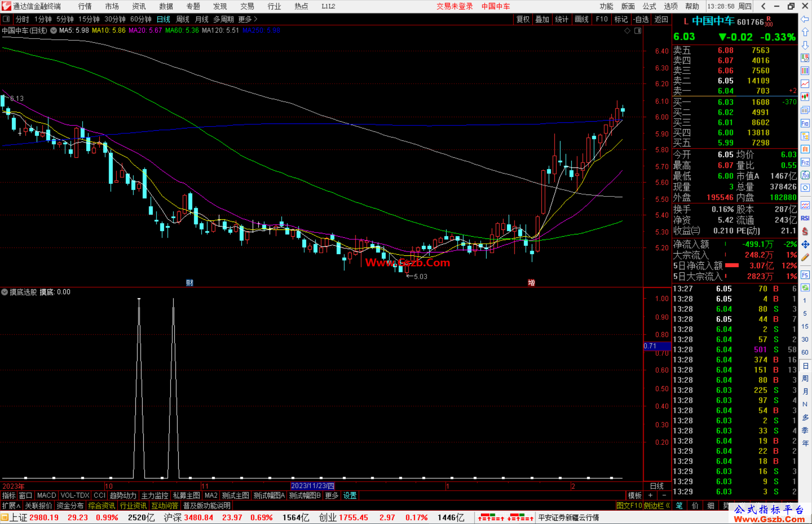Collapse 摸底选股 indicator panel toggle
The image size is (812, 524).
5,292
